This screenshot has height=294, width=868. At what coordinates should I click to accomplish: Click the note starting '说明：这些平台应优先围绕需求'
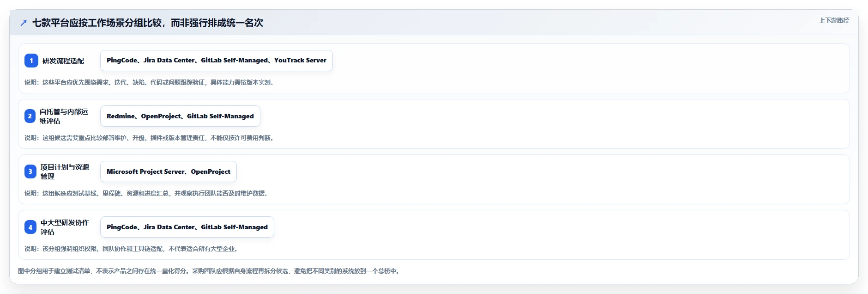tap(150, 82)
